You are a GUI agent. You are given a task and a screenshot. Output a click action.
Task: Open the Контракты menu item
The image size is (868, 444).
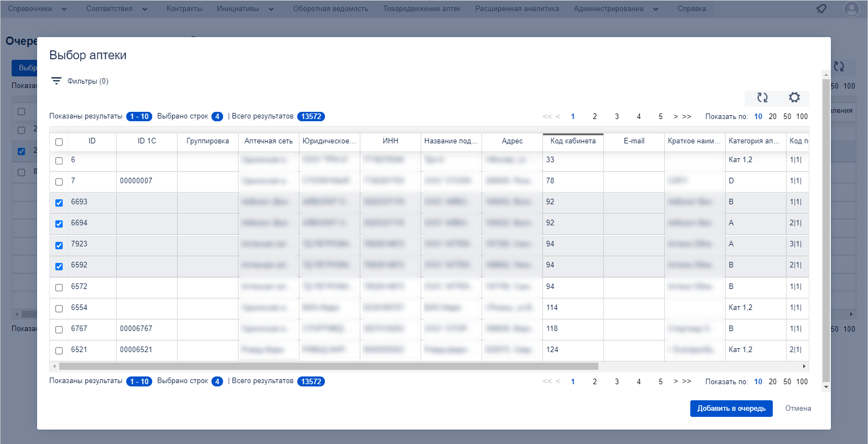184,9
